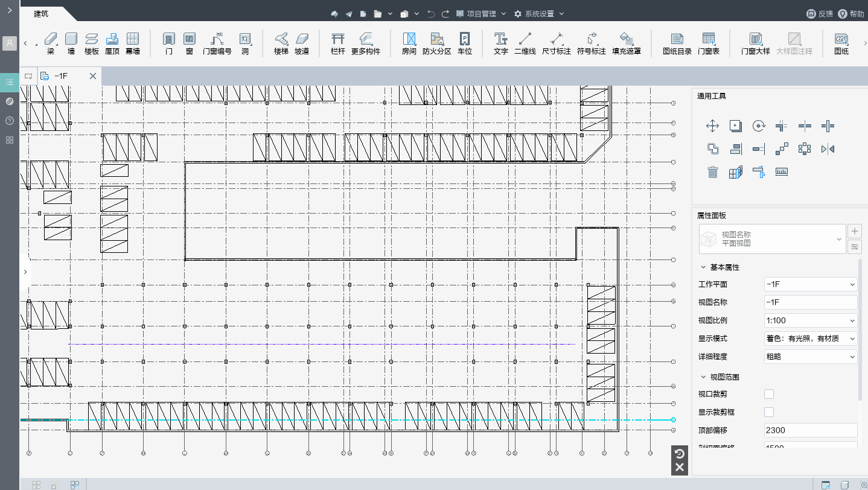Pick the 屋顶 roof tool
Image resolution: width=868 pixels, height=490 pixels.
pyautogui.click(x=112, y=44)
